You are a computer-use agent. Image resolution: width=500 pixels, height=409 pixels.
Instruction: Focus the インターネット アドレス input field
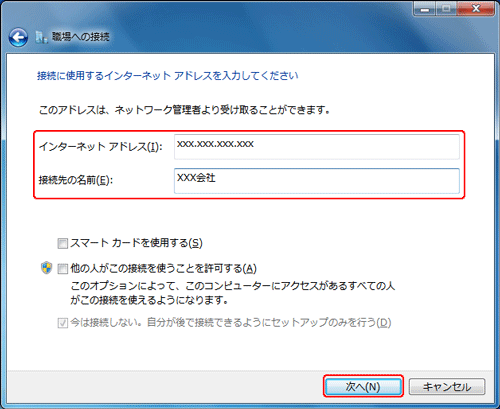(317, 147)
